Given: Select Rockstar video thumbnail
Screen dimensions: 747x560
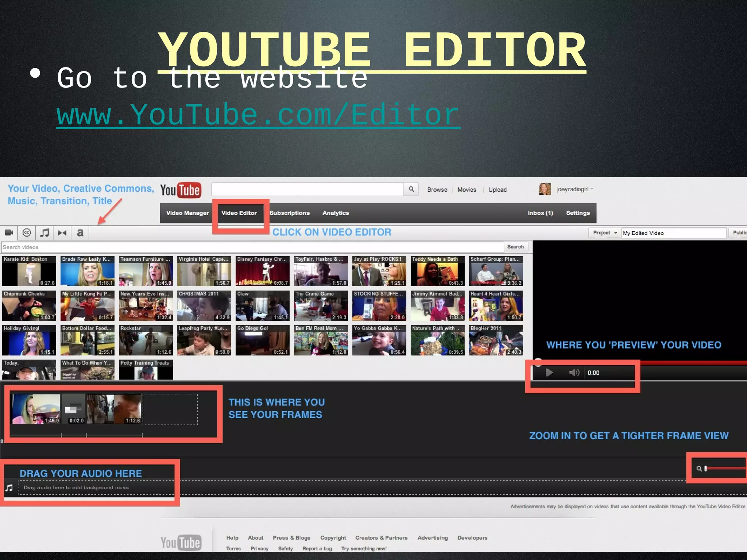Looking at the screenshot, I should 146,340.
